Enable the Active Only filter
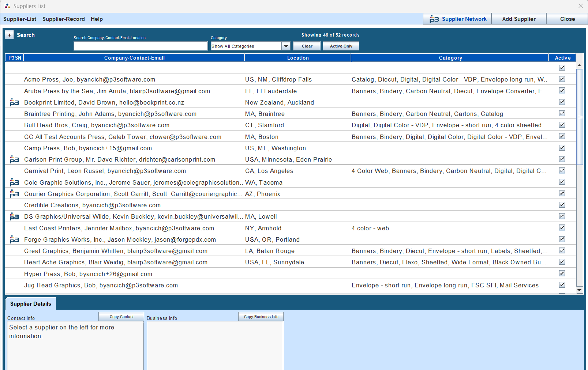 coord(340,46)
